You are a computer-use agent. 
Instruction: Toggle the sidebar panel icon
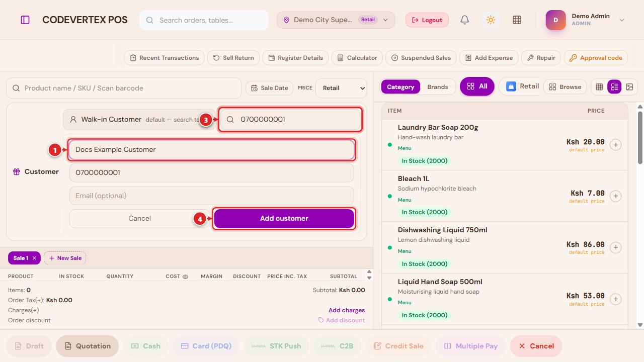pyautogui.click(x=25, y=20)
